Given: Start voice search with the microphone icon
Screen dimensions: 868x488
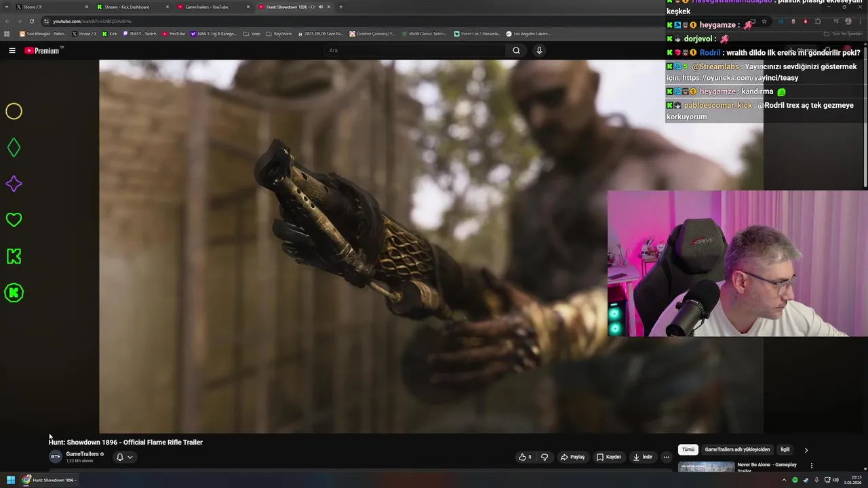Looking at the screenshot, I should click(x=539, y=50).
